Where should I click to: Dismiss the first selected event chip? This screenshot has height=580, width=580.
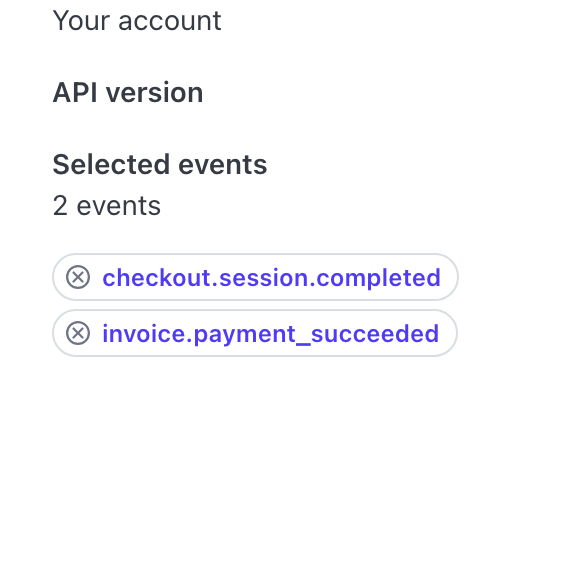pos(78,277)
